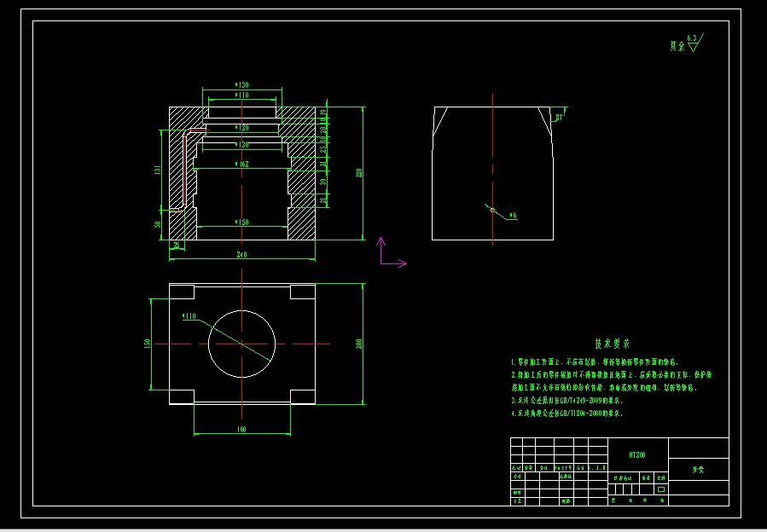Click the HT200 material cell
The image size is (767, 532).
[636, 455]
